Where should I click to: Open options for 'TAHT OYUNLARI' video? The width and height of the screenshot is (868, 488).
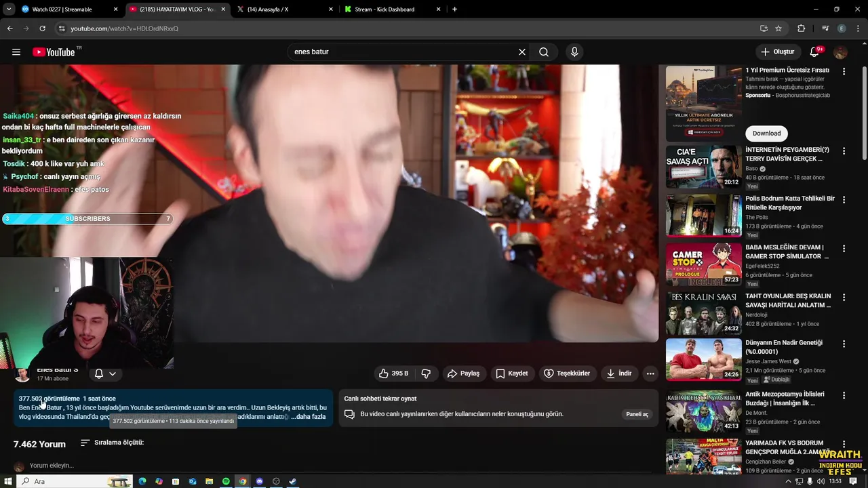(844, 298)
